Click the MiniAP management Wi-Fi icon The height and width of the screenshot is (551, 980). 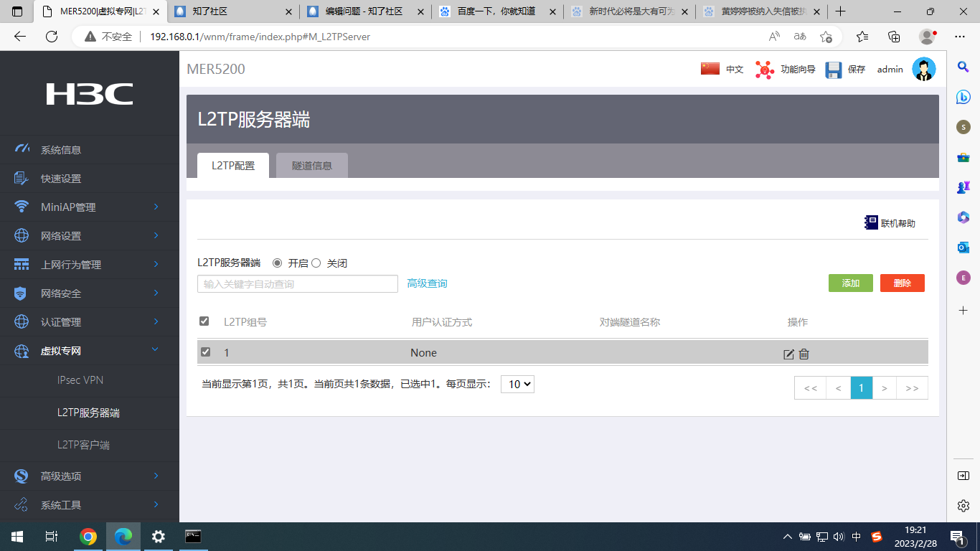point(22,207)
